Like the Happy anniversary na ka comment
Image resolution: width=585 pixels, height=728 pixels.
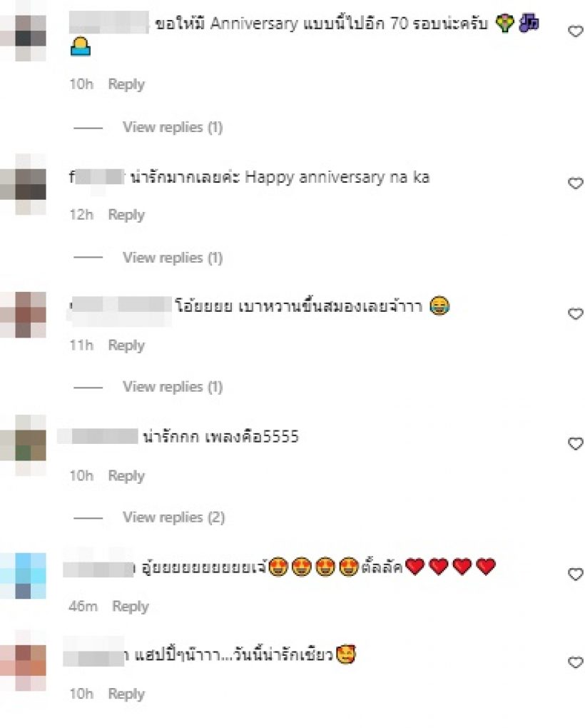pos(575,183)
